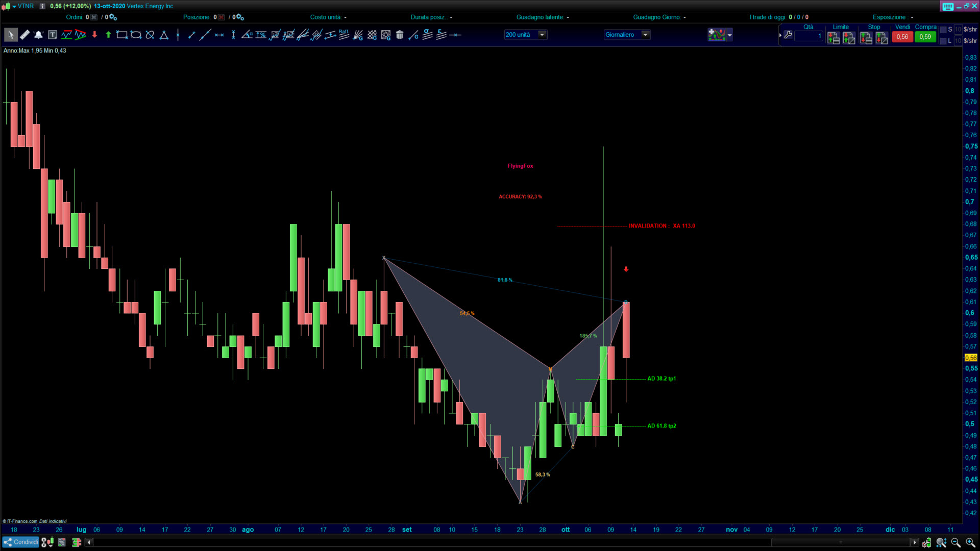Click the Qtà quantity input field

click(808, 36)
